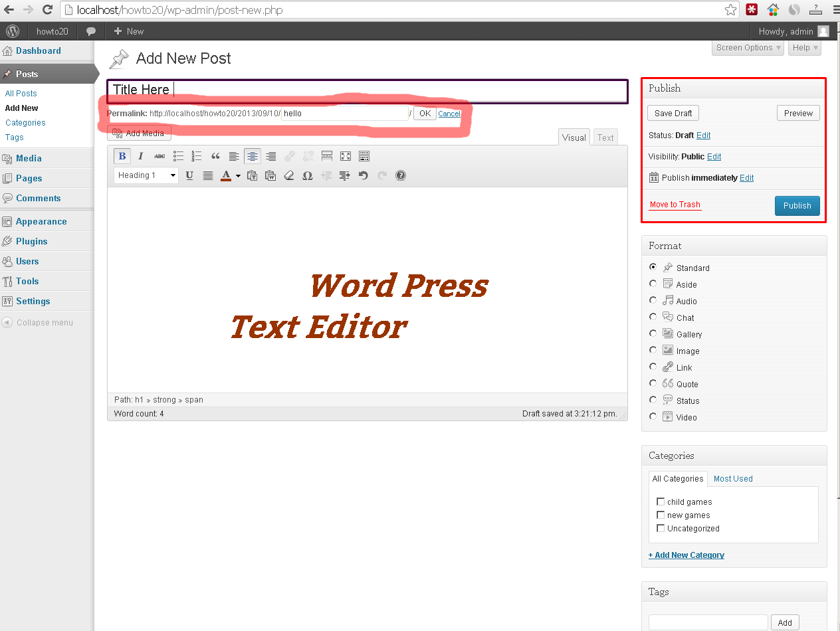
Task: Align text center
Action: coord(253,156)
